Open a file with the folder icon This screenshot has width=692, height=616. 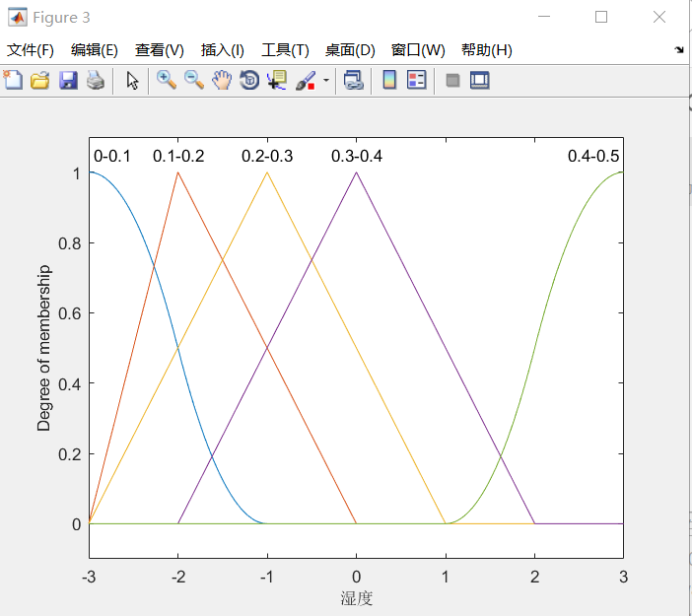pos(39,80)
